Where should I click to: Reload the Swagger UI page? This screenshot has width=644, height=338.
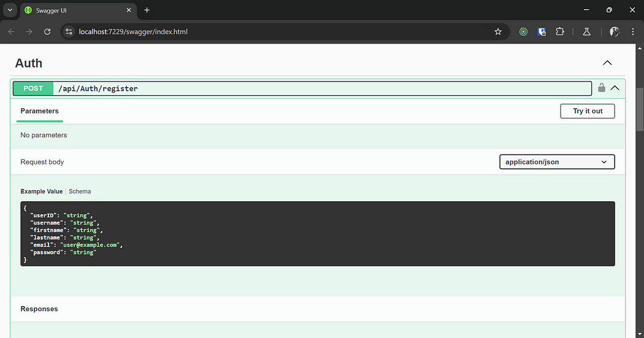(x=47, y=32)
